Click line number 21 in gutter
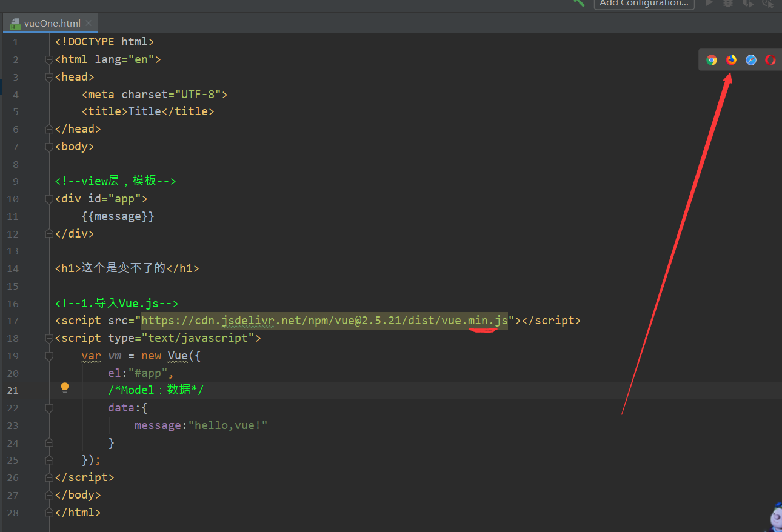Screen dimensions: 782x532 tap(13, 391)
